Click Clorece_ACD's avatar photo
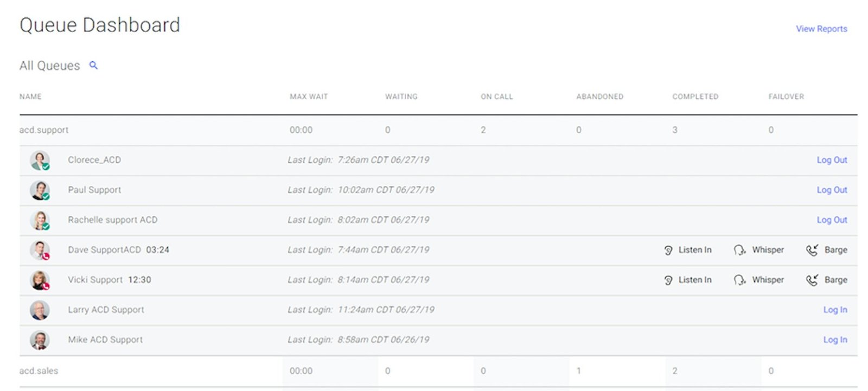Screen dimensions: 868x391 pyautogui.click(x=40, y=160)
